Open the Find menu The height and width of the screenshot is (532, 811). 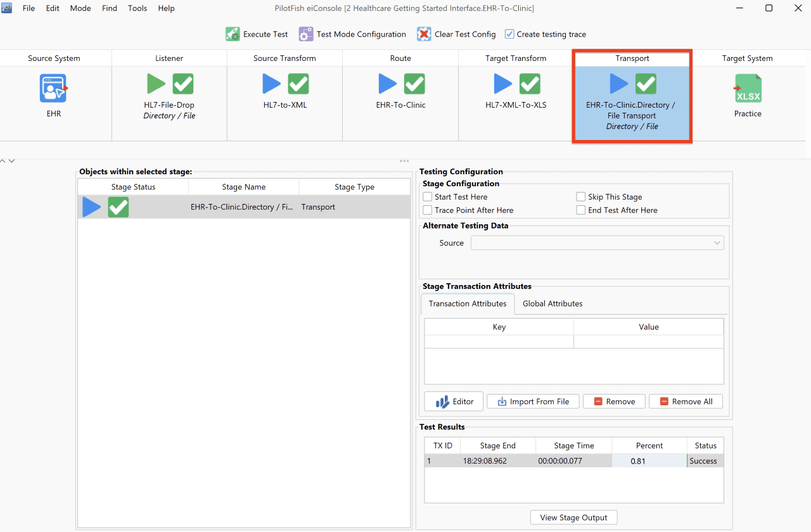(110, 8)
